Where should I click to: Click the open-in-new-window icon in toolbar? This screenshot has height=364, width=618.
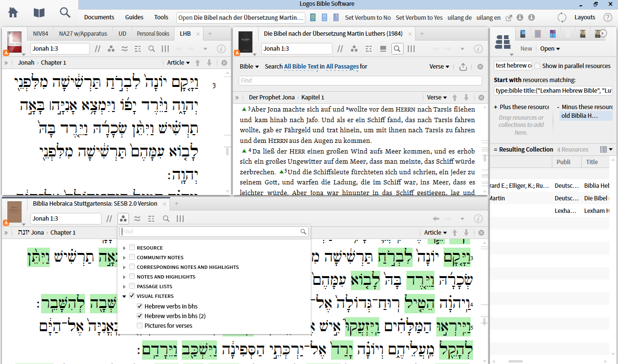[509, 17]
